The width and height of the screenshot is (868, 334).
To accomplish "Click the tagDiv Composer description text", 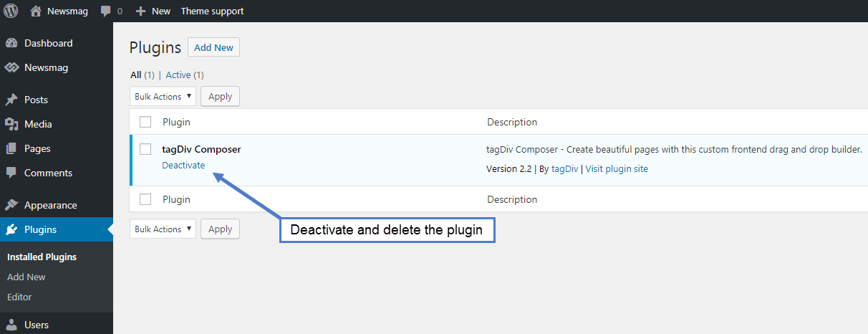I will (x=674, y=149).
